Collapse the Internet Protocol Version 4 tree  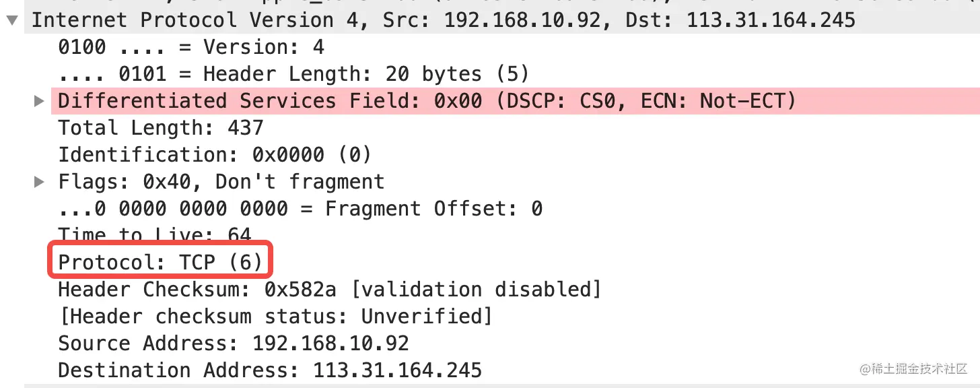(12, 20)
